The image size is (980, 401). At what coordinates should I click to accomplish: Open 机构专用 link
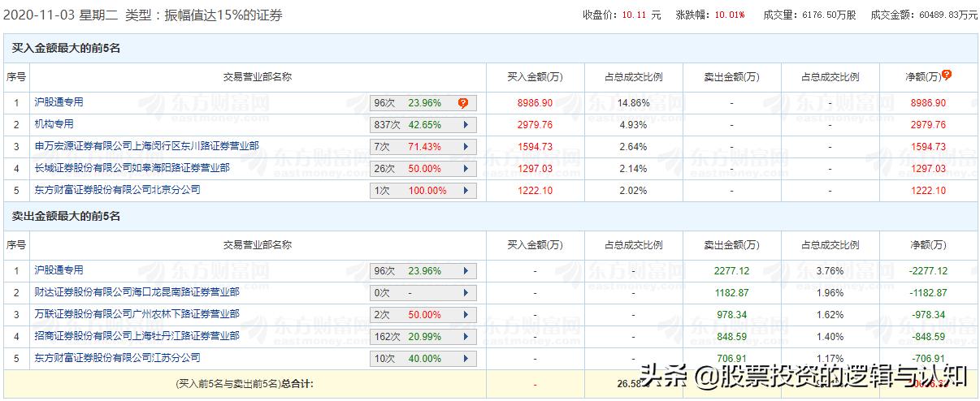(54, 124)
